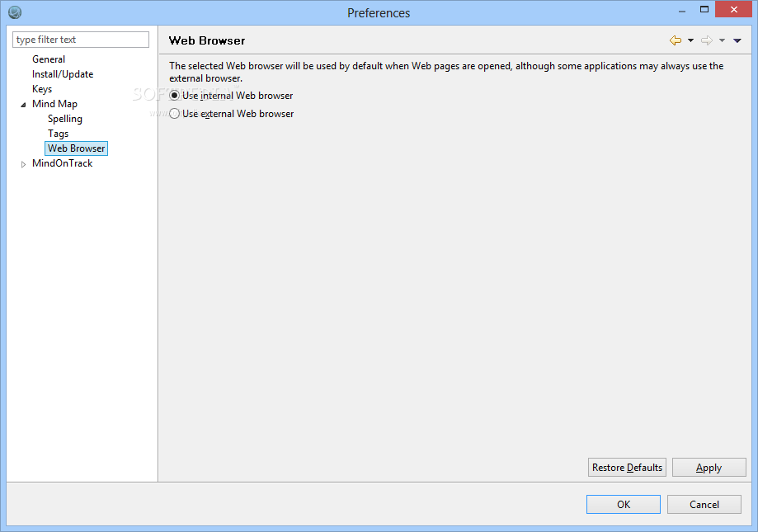This screenshot has height=532, width=758.
Task: Open the back history dropdown arrow
Action: coord(691,40)
